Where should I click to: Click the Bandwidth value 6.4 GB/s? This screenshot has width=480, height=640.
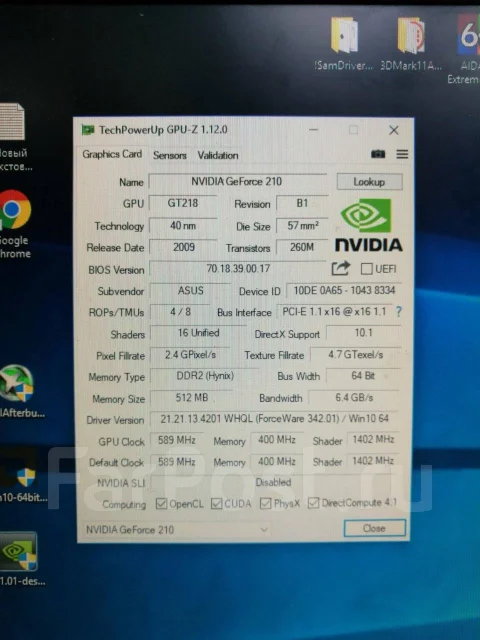pos(354,398)
